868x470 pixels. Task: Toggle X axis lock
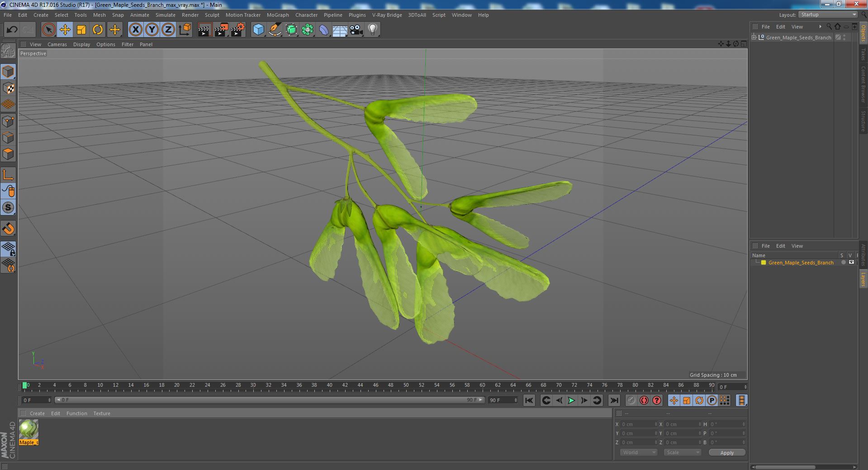(x=135, y=30)
